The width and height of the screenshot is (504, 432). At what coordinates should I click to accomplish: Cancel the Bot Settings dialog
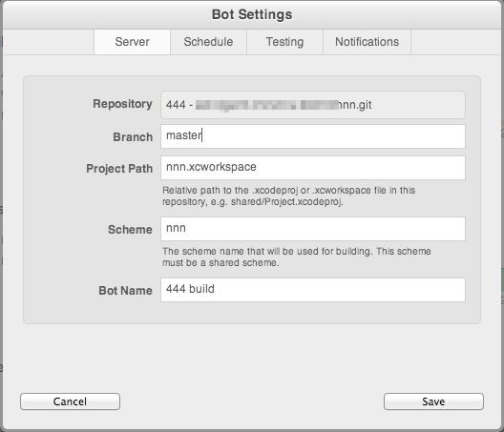70,401
